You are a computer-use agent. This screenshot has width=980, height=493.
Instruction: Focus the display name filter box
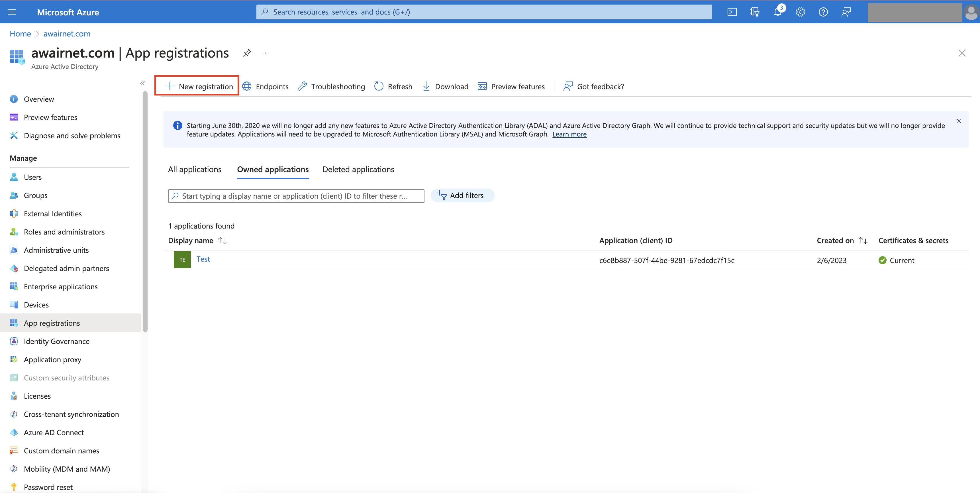click(296, 196)
